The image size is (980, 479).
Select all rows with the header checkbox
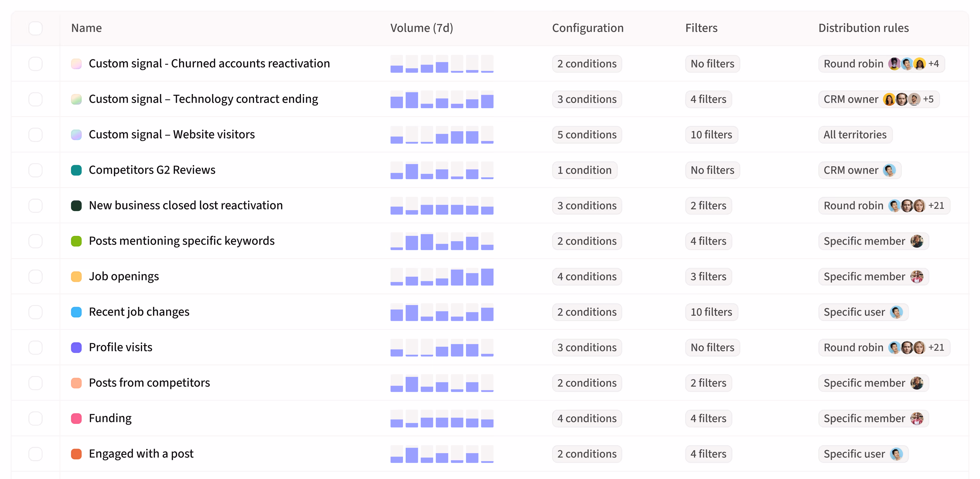point(35,28)
